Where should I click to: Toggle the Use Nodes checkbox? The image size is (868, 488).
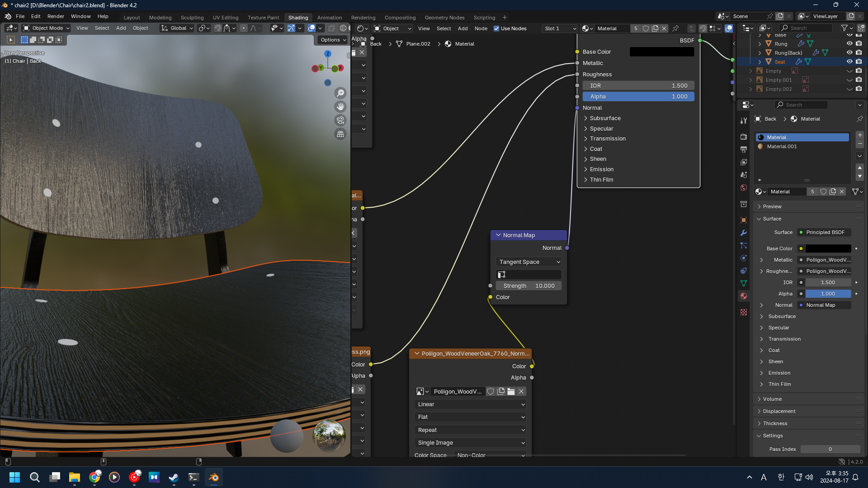496,28
